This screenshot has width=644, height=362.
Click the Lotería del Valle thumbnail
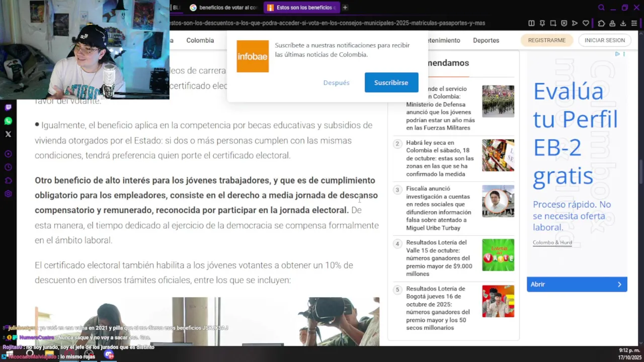tap(498, 255)
